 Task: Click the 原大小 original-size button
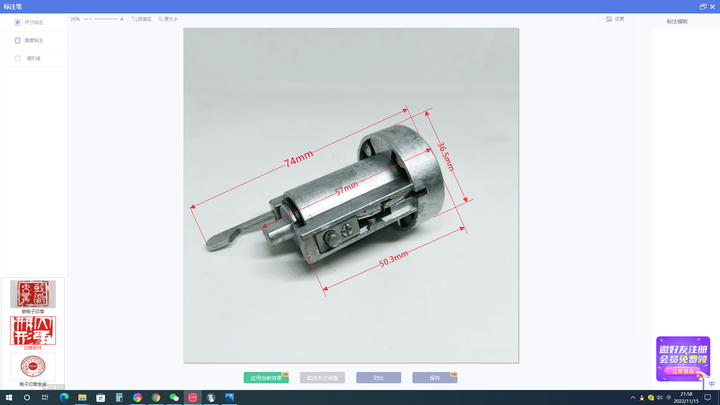168,19
